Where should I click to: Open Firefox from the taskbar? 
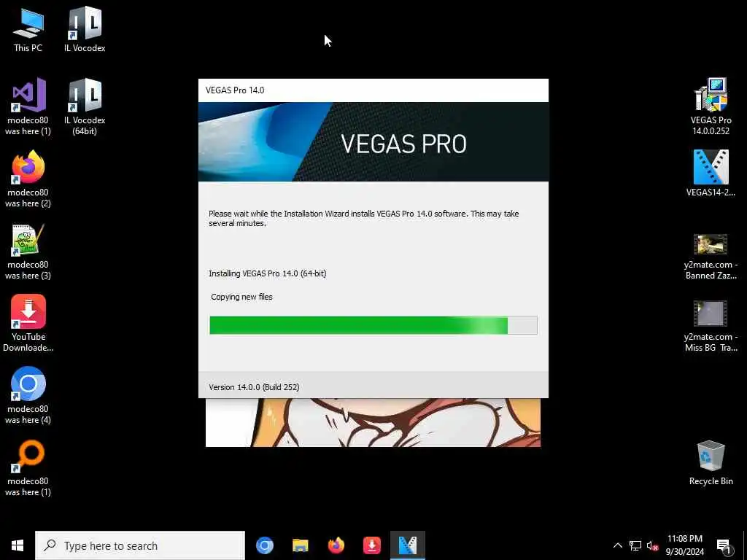pyautogui.click(x=336, y=545)
